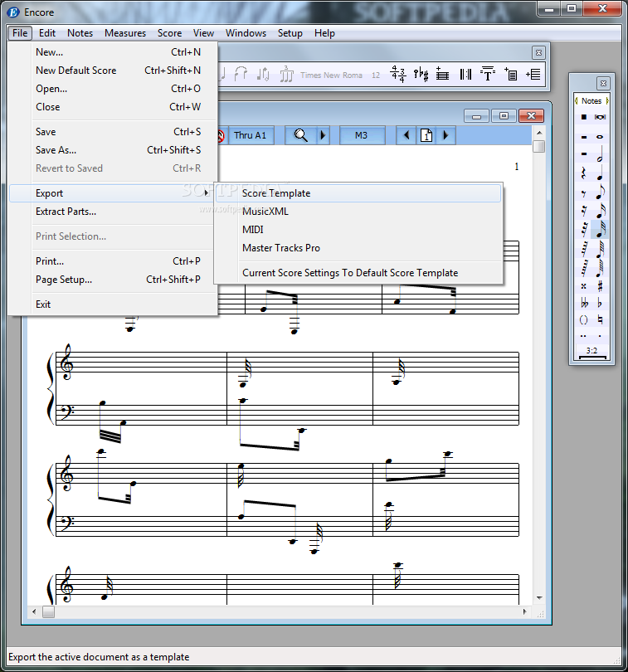Select the quarter rest in Notes palette

pos(583,173)
